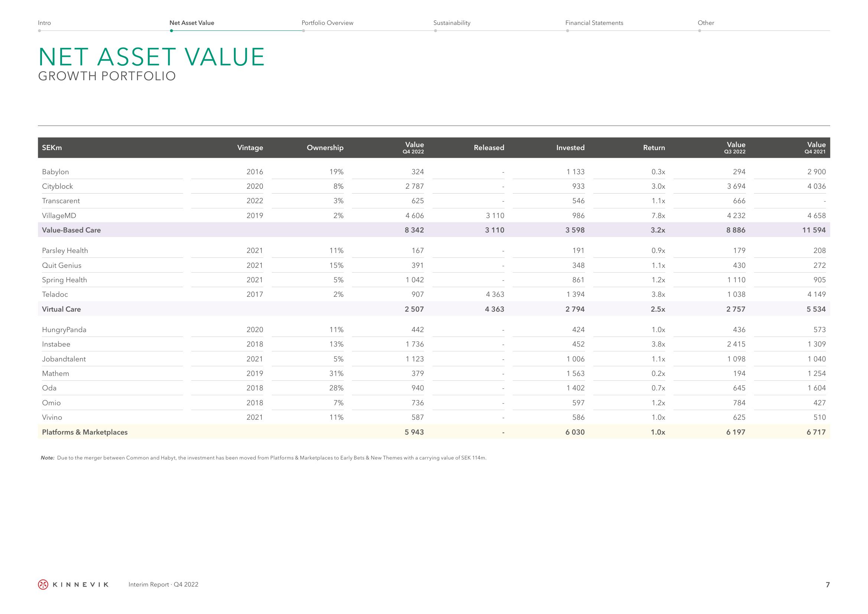Click the Interim Report Q4 2022 footer text
Screen dimensions: 868x614
163,585
